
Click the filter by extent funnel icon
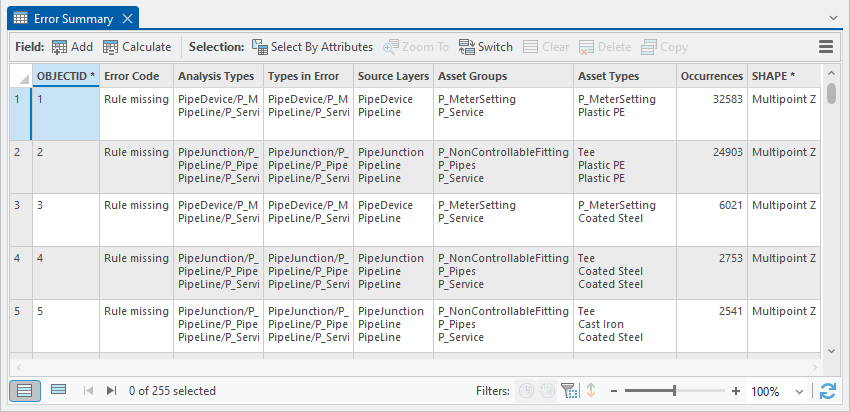tap(570, 391)
